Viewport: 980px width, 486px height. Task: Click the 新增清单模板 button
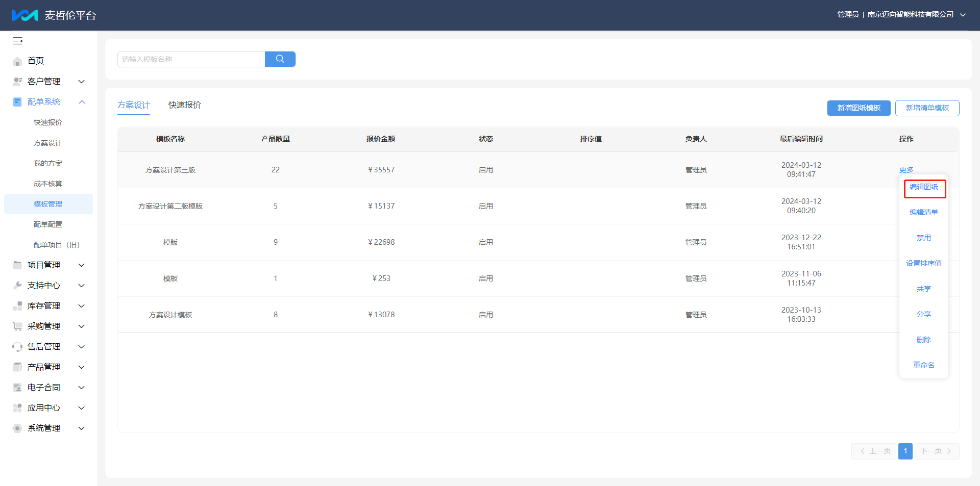click(927, 108)
